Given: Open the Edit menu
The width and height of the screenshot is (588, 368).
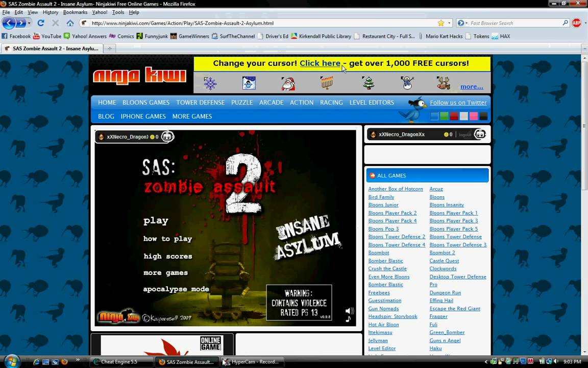Looking at the screenshot, I should pos(19,12).
